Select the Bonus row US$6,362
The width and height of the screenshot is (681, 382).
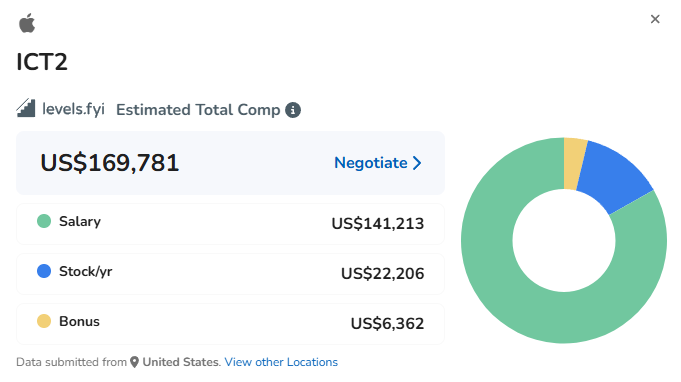click(230, 324)
